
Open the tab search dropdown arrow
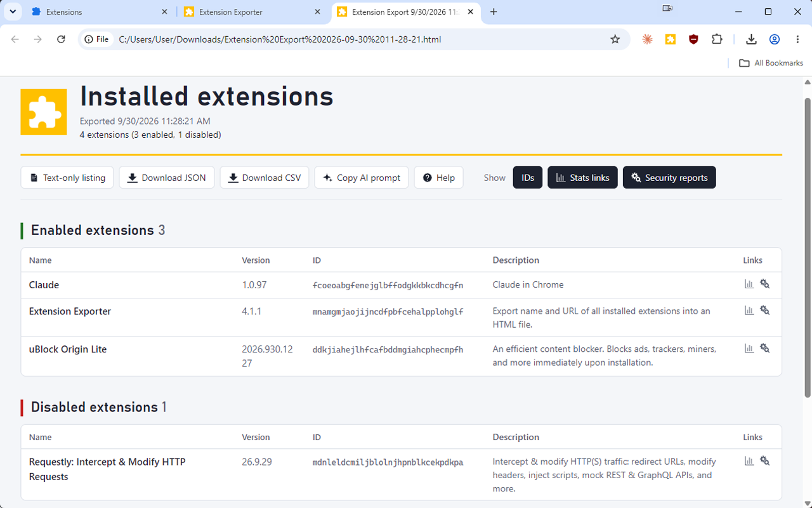pos(12,11)
